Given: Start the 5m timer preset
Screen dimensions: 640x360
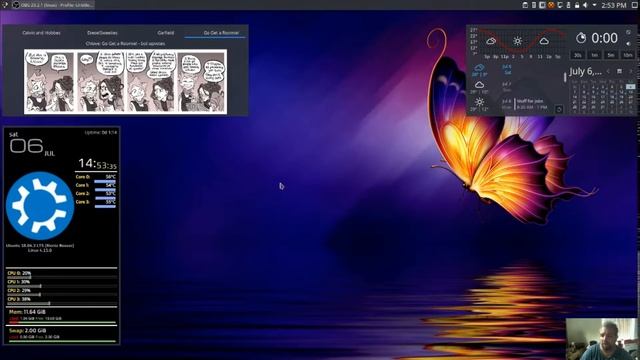Looking at the screenshot, I should pos(611,55).
